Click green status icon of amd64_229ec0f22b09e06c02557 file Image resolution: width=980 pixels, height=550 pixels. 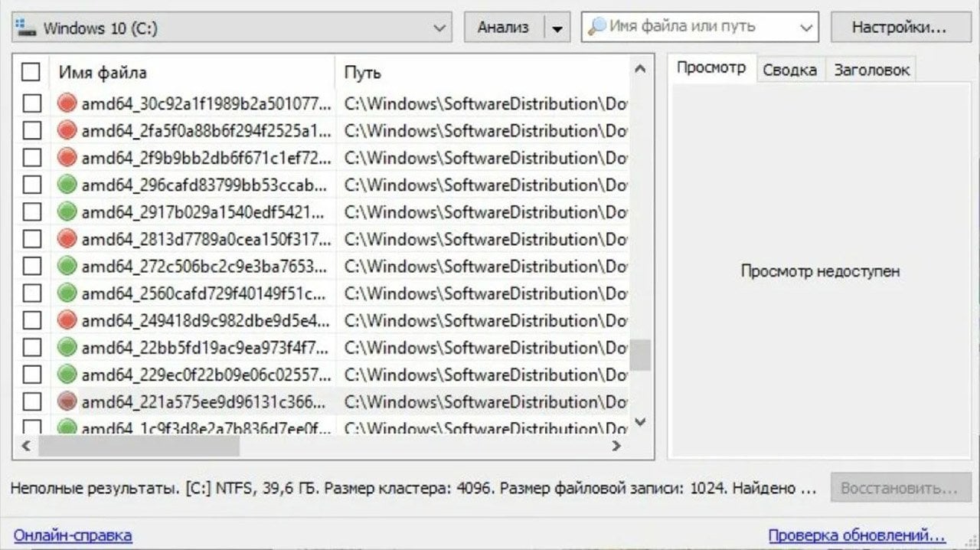(67, 375)
